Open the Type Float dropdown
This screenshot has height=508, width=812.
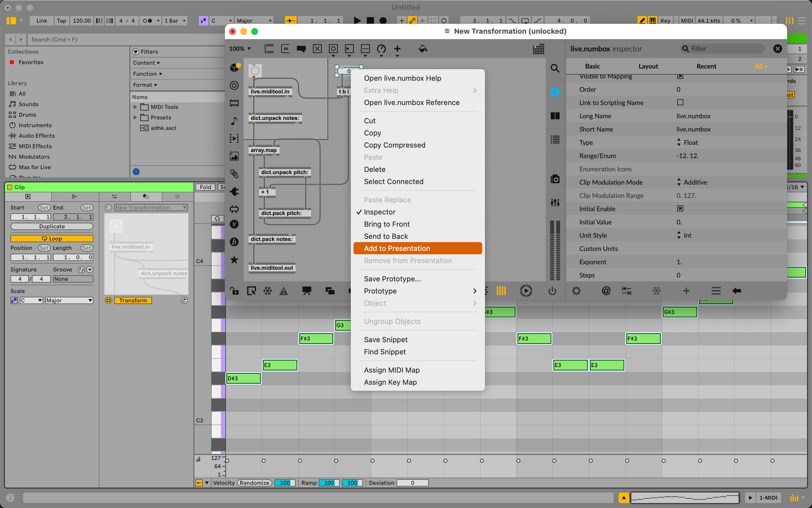tap(687, 142)
